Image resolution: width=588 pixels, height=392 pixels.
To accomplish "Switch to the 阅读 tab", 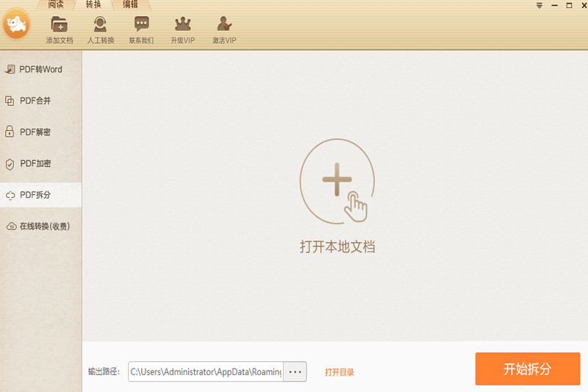I will 56,4.
